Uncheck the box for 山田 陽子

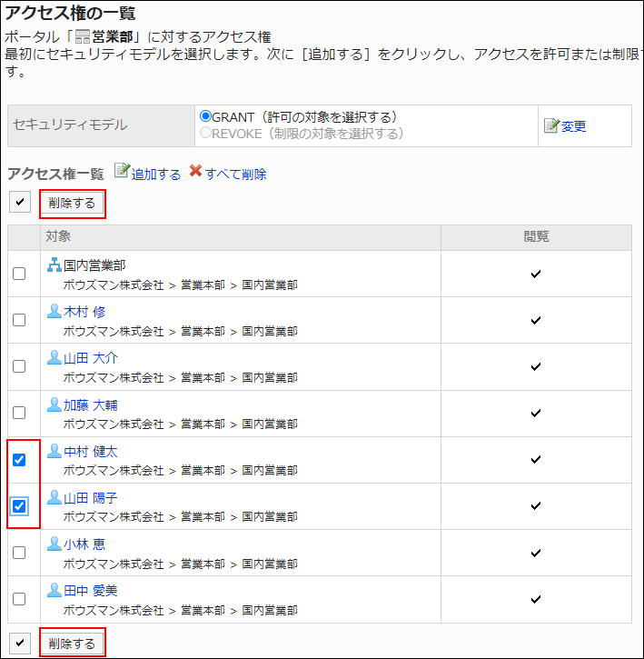pyautogui.click(x=19, y=506)
